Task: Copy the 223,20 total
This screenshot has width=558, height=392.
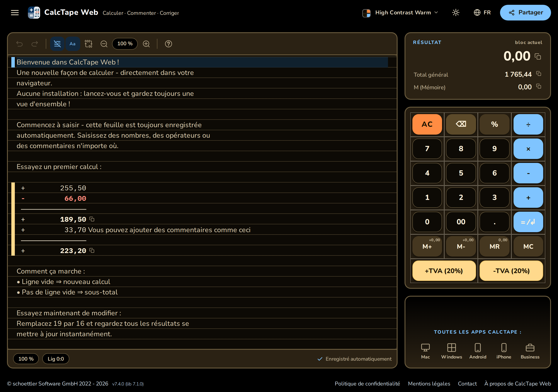Action: click(92, 250)
